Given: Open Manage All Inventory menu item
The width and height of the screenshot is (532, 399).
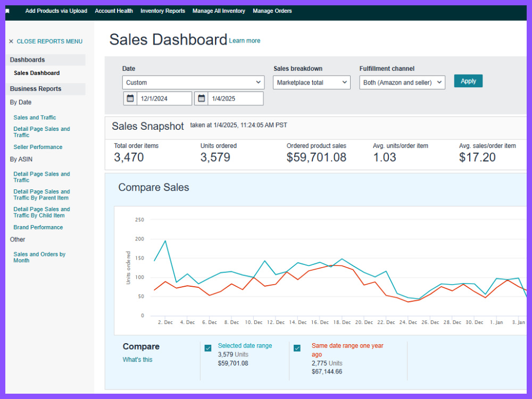Looking at the screenshot, I should pyautogui.click(x=219, y=11).
